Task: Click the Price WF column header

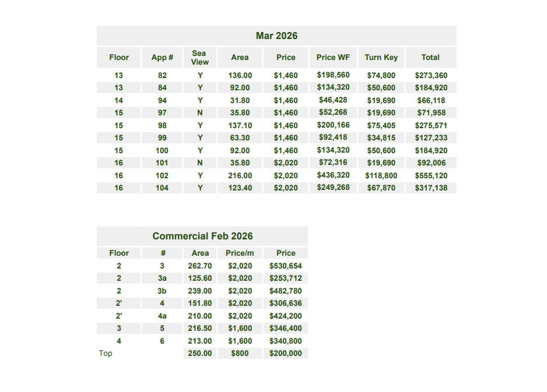Action: click(x=333, y=57)
